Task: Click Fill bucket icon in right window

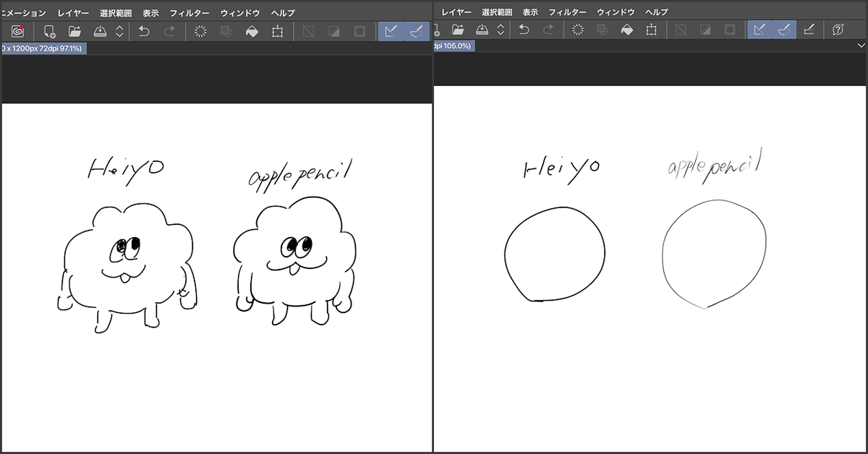Action: point(628,30)
